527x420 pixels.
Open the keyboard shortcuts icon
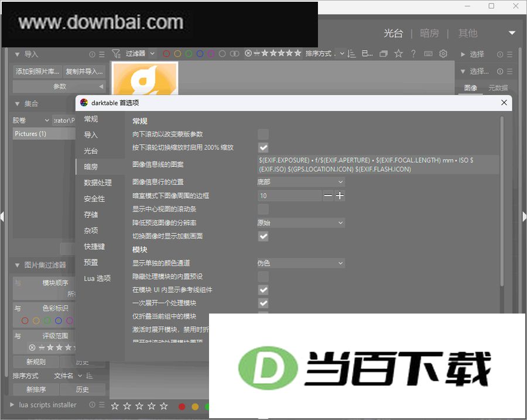(428, 54)
